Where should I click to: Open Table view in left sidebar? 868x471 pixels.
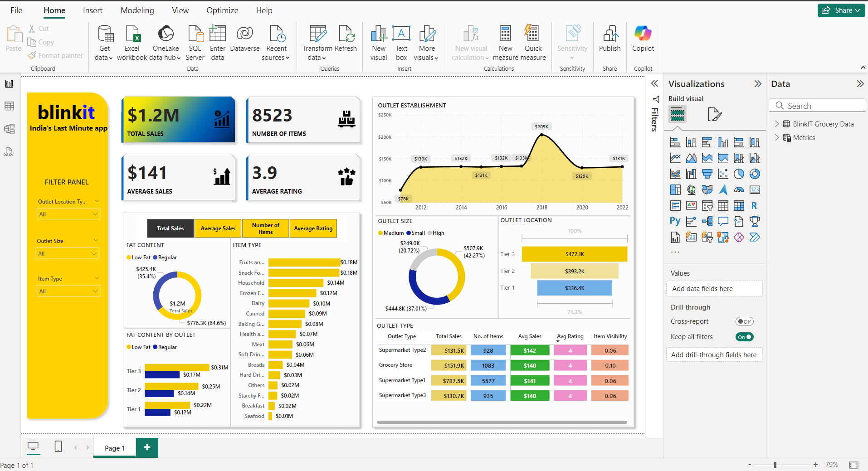[x=9, y=106]
